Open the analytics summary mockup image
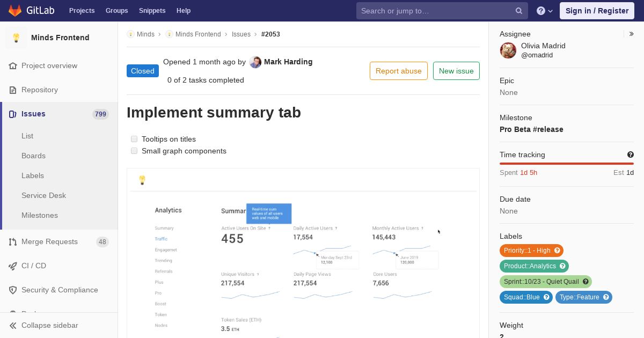This screenshot has width=644, height=338. (x=303, y=253)
